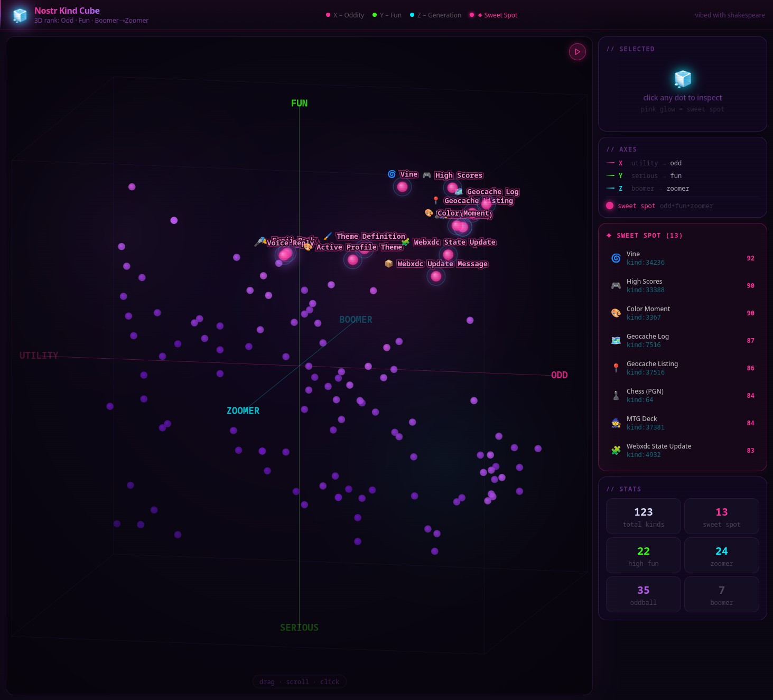Toggle the Sweet Spot header legend
Screen dimensions: 773x700
click(493, 15)
